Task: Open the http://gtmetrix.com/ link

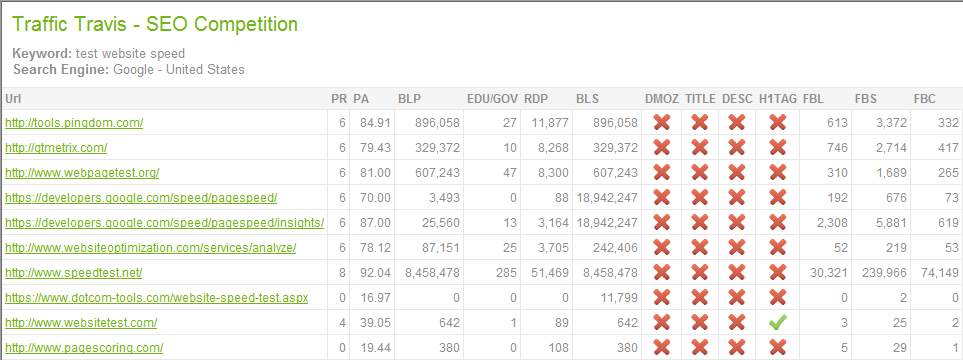Action: pyautogui.click(x=57, y=147)
